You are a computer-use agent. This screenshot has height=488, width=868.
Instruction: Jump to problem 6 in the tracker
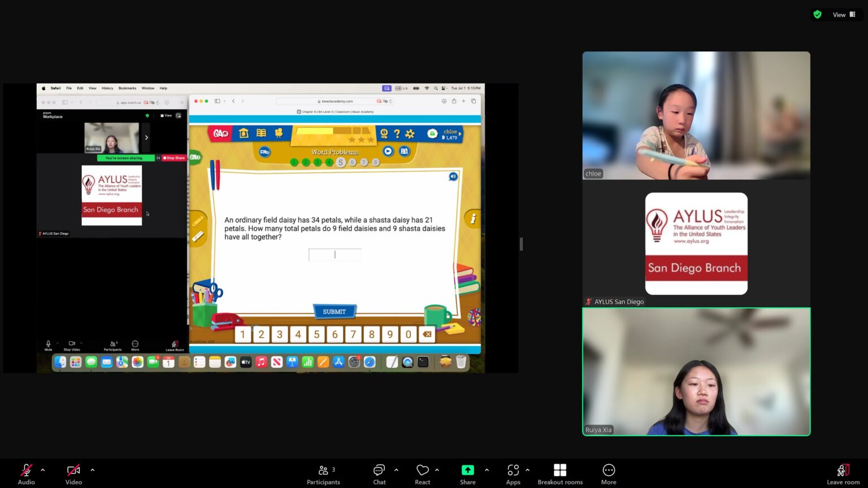click(x=353, y=163)
